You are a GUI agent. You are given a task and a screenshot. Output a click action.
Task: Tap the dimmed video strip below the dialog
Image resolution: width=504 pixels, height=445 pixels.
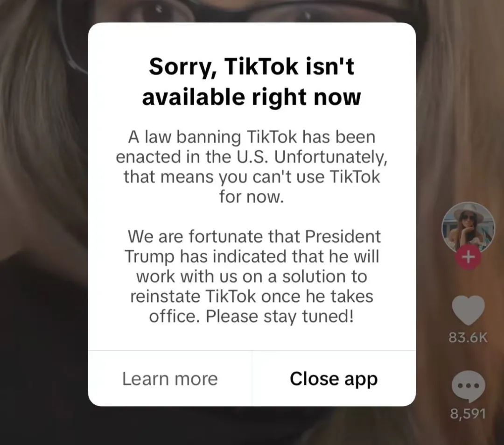(252, 426)
